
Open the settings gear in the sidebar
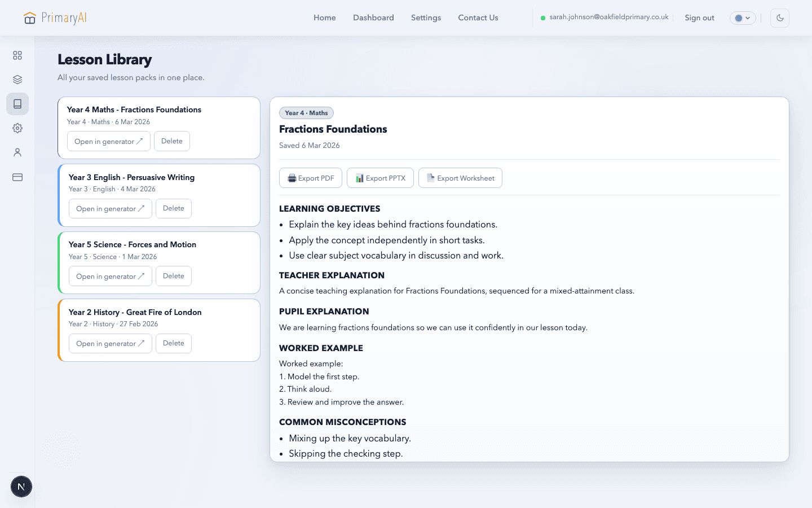17,128
